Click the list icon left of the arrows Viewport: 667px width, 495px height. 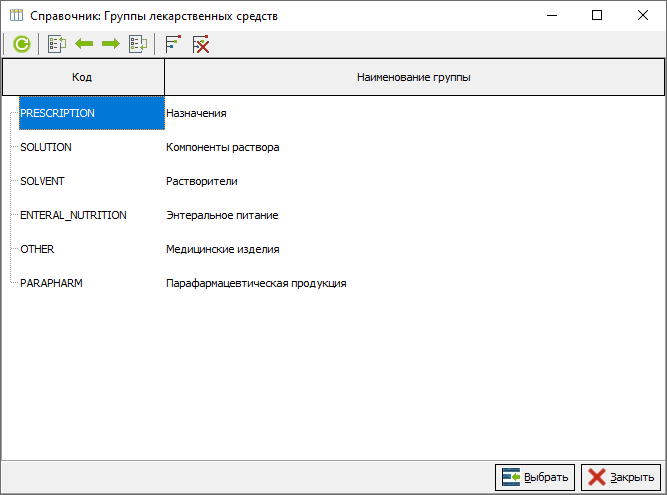click(x=56, y=44)
